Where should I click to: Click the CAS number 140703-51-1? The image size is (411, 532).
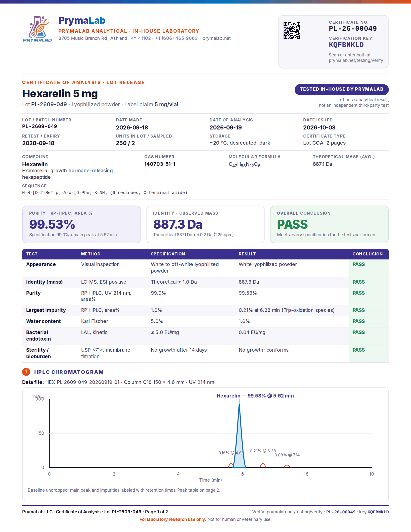click(160, 164)
